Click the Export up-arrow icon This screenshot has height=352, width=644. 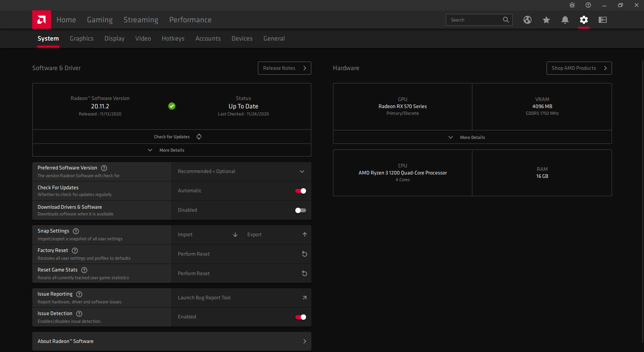coord(305,235)
